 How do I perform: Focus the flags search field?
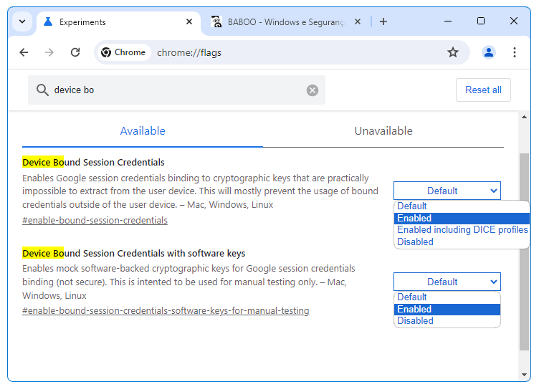(x=178, y=90)
